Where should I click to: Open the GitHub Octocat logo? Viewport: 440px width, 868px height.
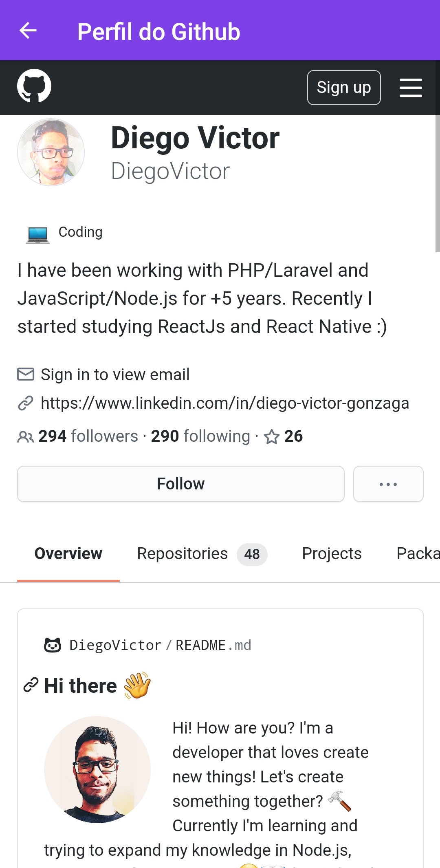tap(34, 86)
